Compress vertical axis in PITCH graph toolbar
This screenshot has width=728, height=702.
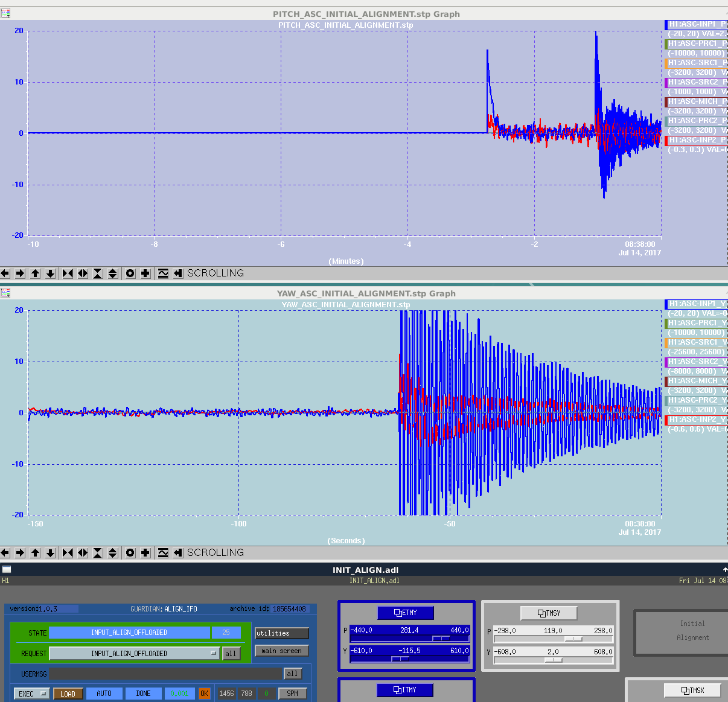coord(98,273)
